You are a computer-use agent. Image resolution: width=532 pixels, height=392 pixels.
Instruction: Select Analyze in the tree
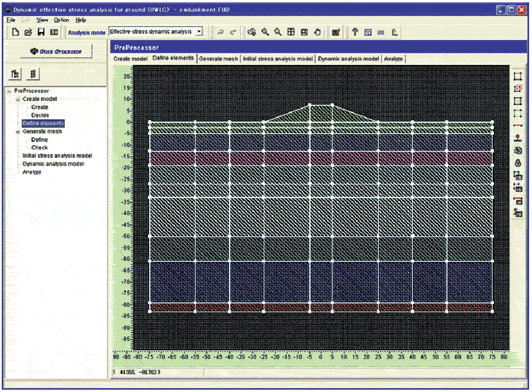32,172
